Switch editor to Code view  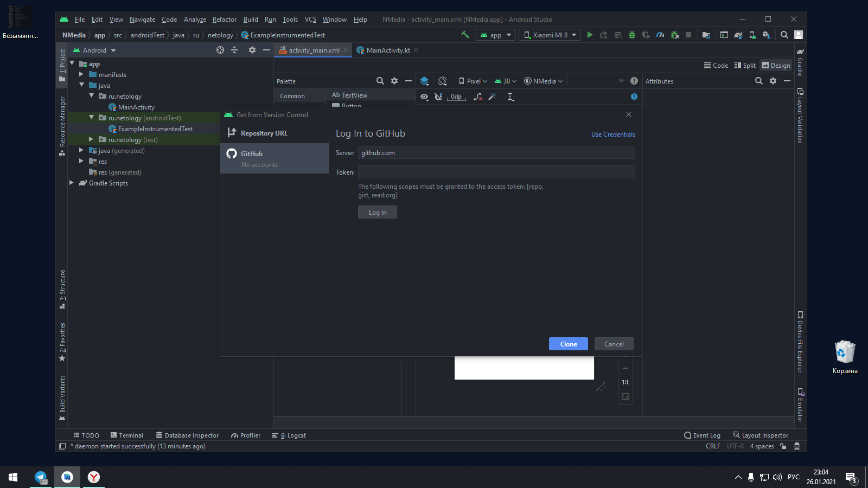click(x=716, y=65)
